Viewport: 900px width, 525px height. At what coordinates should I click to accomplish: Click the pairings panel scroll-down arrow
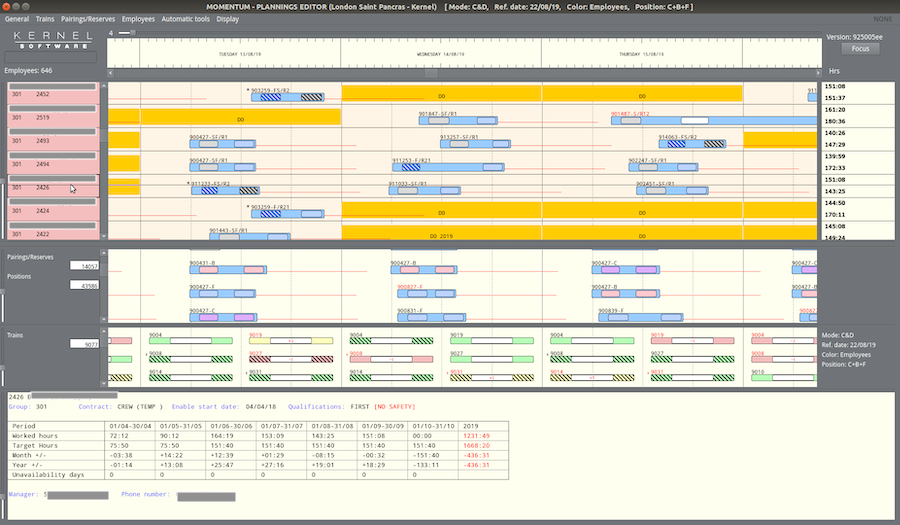[x=104, y=319]
